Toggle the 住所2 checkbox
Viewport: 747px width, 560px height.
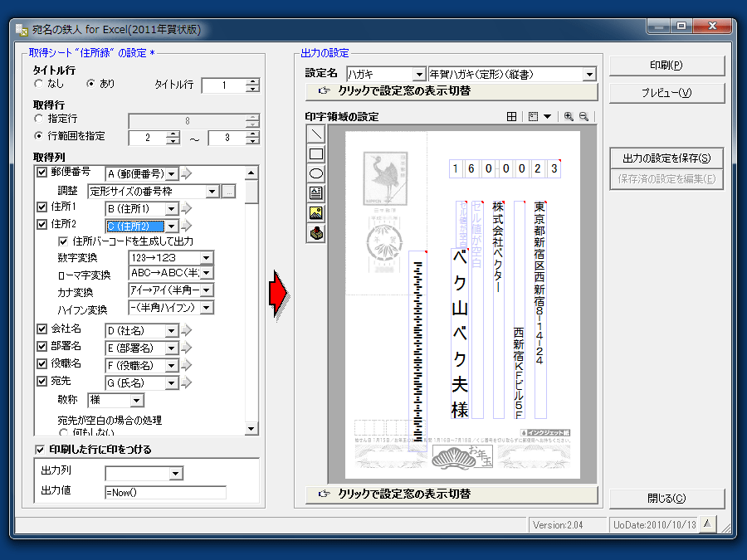42,224
